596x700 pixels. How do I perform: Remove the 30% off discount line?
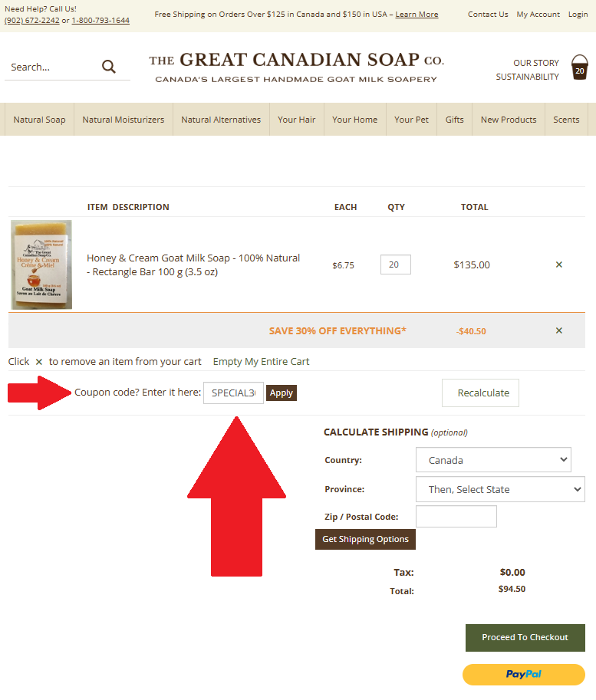558,330
